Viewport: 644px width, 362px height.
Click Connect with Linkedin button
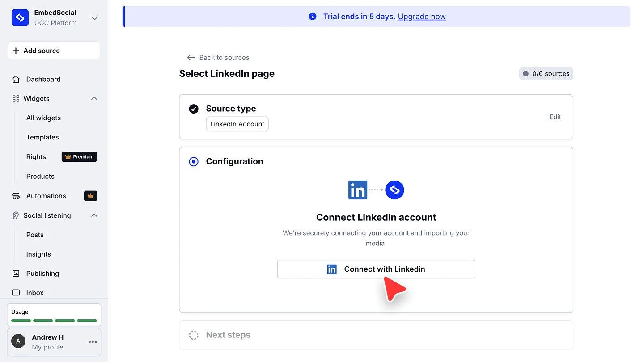tap(376, 269)
